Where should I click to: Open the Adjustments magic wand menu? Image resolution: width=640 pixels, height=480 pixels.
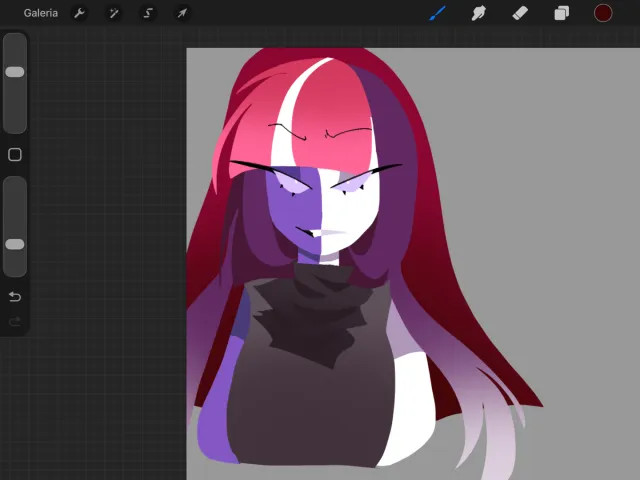coord(114,13)
